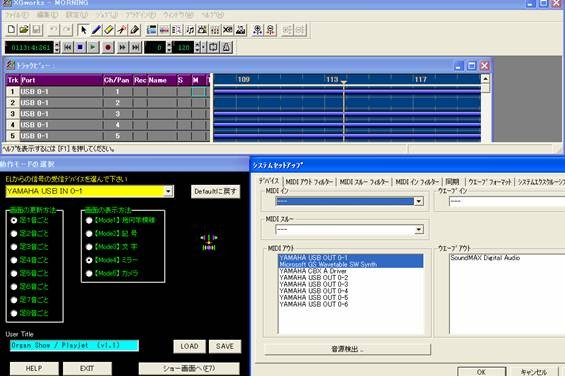
Task: Click the User Title text field
Action: pos(74,345)
